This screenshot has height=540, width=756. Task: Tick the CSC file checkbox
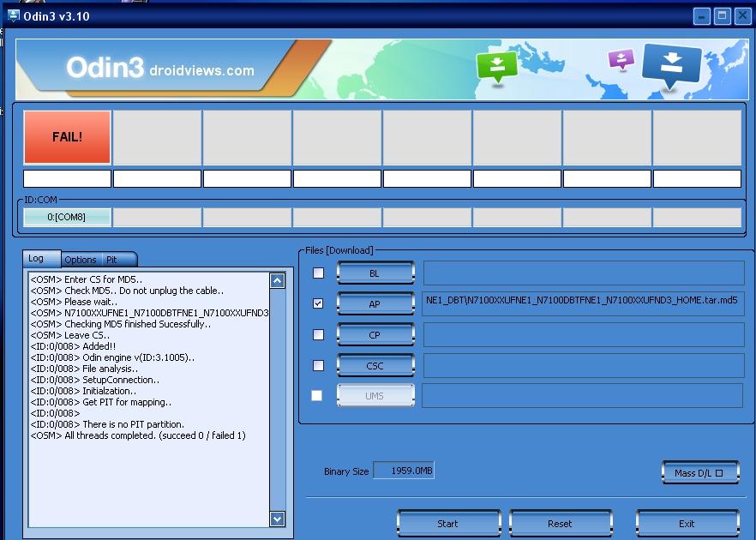(x=318, y=365)
